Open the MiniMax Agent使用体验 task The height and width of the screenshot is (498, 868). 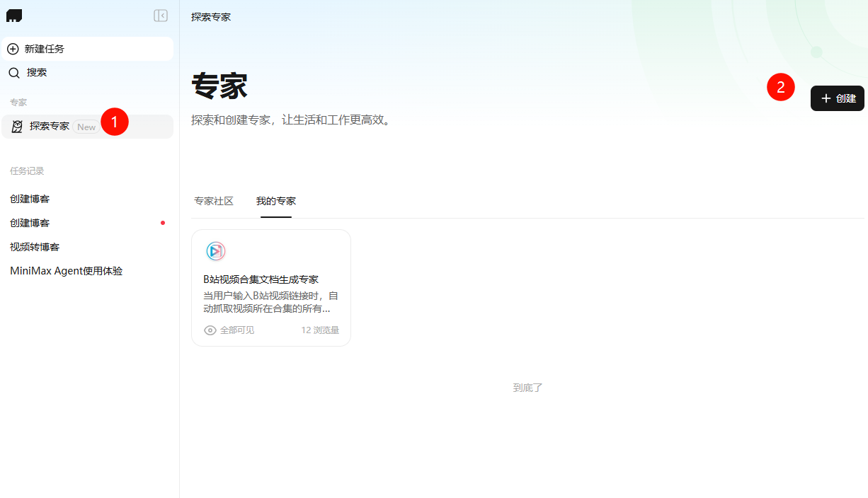tap(66, 271)
